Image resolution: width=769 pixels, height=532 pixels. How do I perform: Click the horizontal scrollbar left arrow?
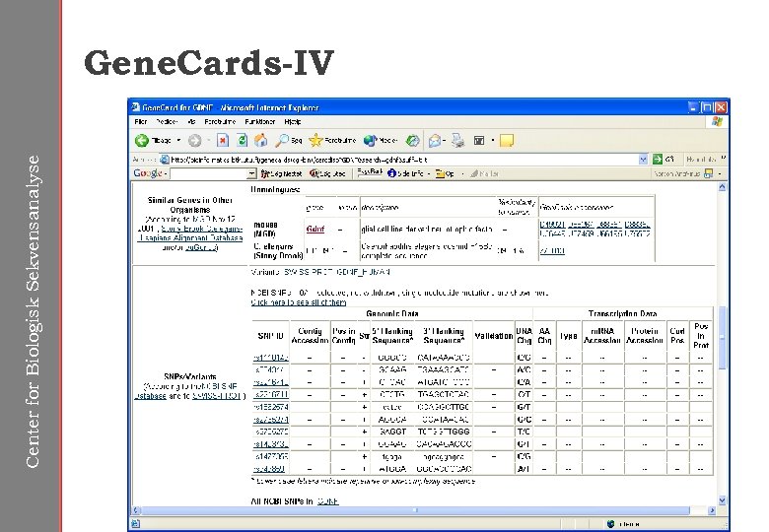pyautogui.click(x=137, y=510)
